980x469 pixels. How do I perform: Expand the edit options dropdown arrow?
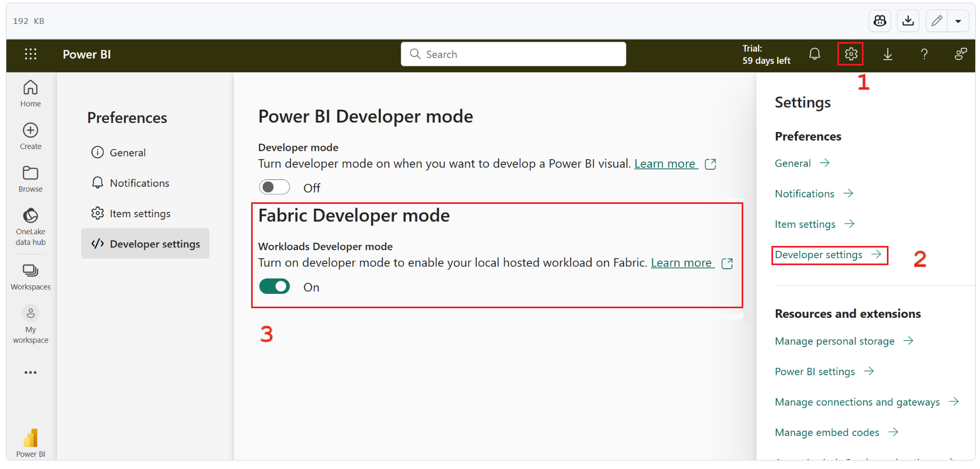pos(958,21)
